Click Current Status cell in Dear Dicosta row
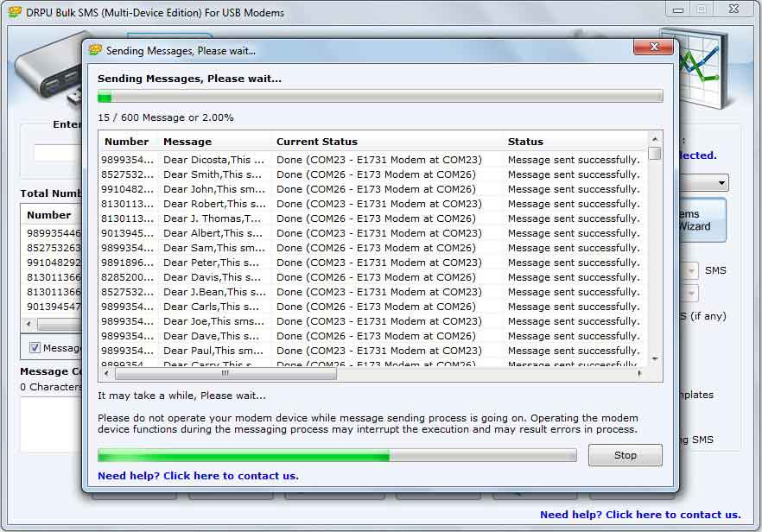762x532 pixels. [379, 160]
